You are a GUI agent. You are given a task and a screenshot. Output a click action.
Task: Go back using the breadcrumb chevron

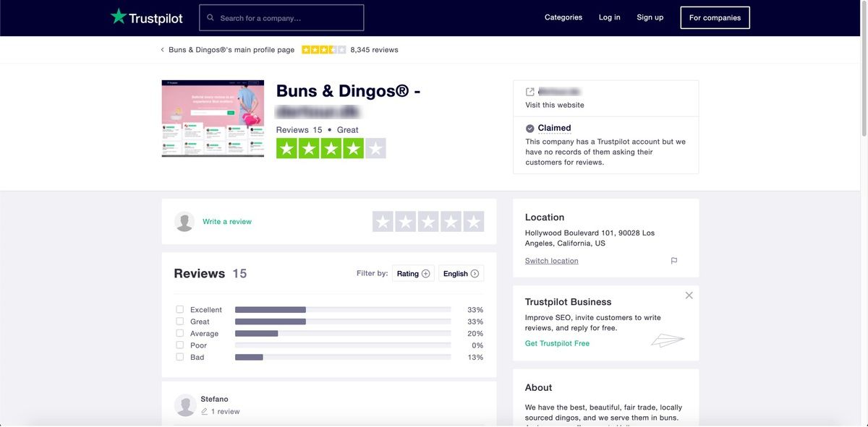tap(162, 50)
